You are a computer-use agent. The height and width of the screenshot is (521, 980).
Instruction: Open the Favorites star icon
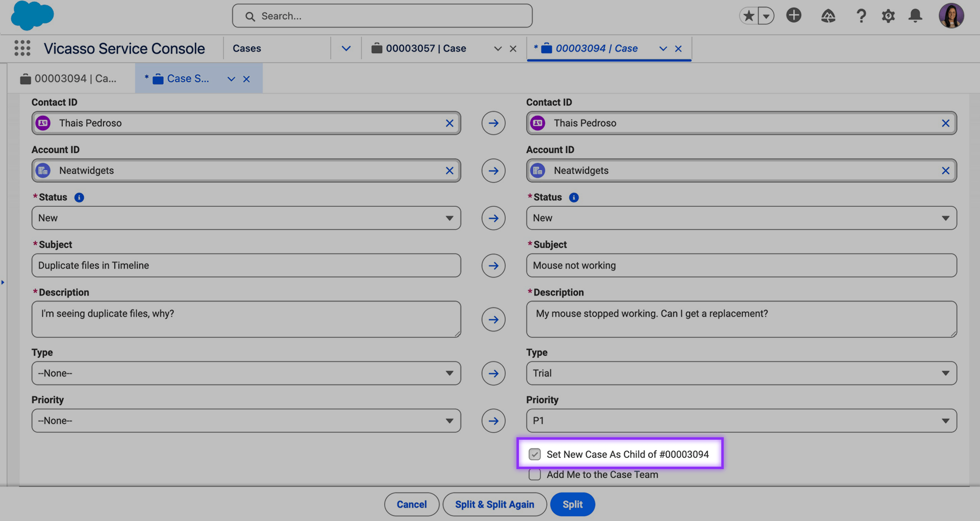tap(748, 16)
